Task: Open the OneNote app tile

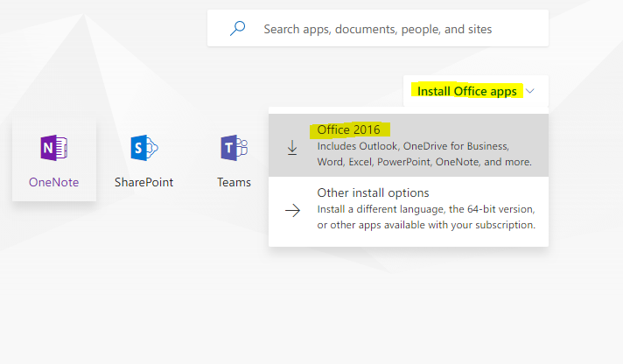Action: [54, 159]
